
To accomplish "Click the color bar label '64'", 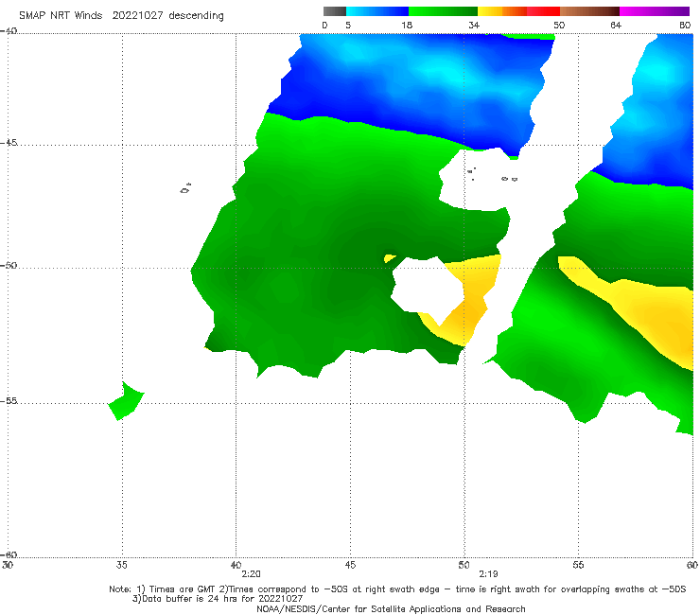I will coord(616,25).
